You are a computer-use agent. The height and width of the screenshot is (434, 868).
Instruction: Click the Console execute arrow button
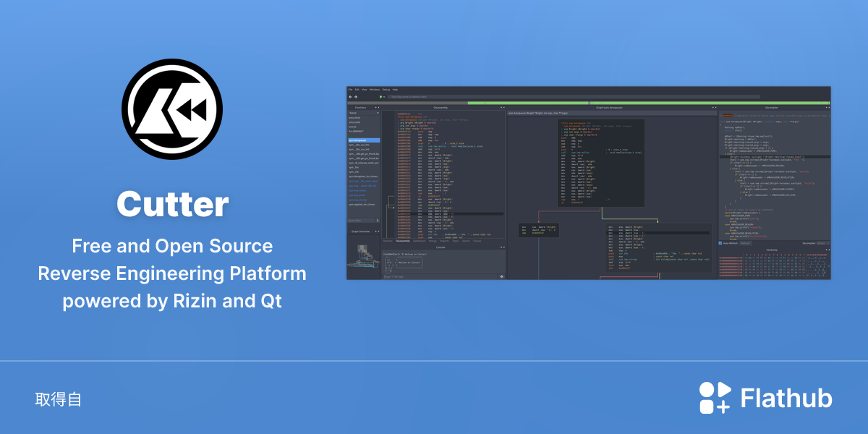(x=501, y=276)
